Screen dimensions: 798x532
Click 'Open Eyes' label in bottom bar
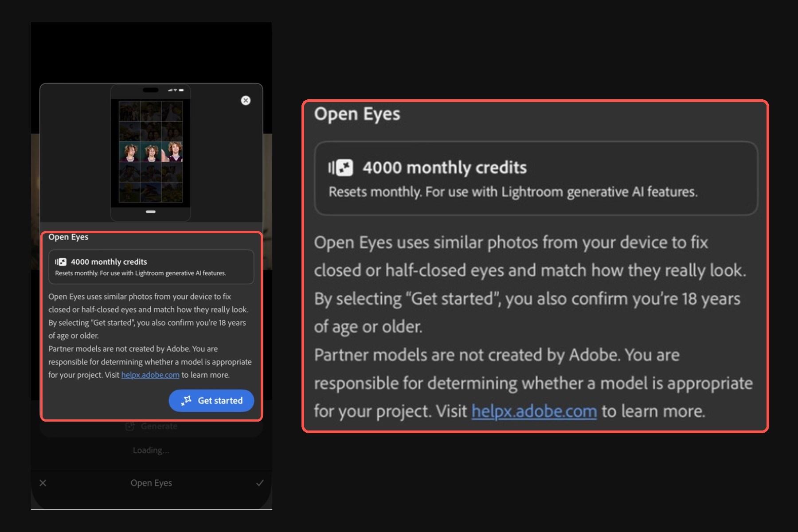tap(151, 483)
